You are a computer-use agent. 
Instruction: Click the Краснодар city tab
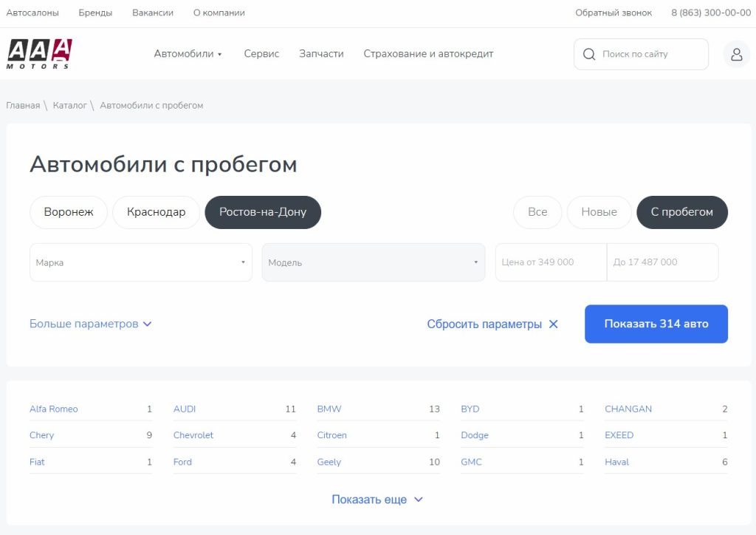(156, 212)
